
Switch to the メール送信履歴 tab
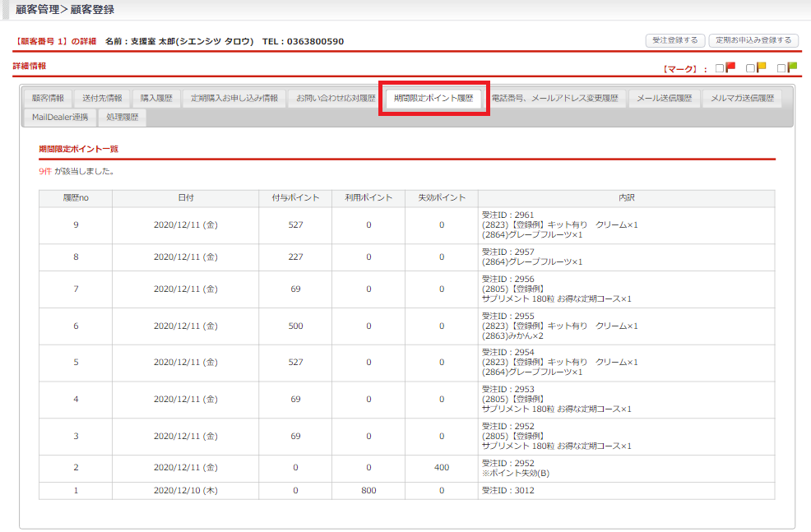click(x=664, y=99)
